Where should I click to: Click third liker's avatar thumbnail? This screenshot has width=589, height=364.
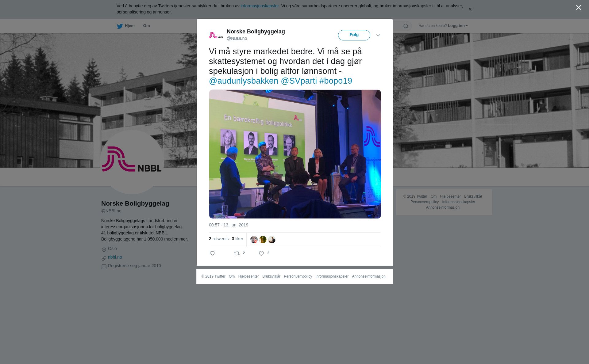click(272, 240)
